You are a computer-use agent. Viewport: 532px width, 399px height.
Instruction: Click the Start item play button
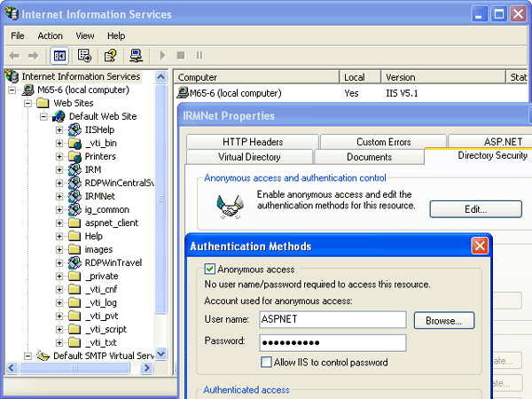pyautogui.click(x=162, y=55)
